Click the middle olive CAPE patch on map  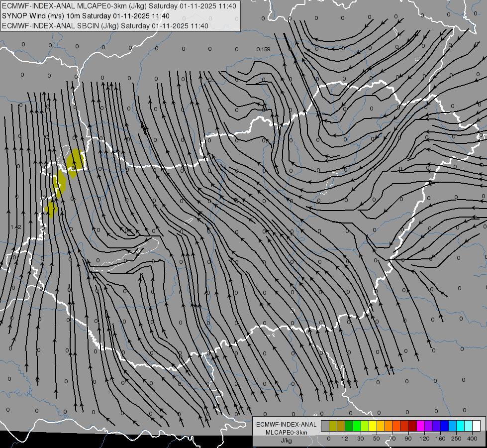point(59,184)
